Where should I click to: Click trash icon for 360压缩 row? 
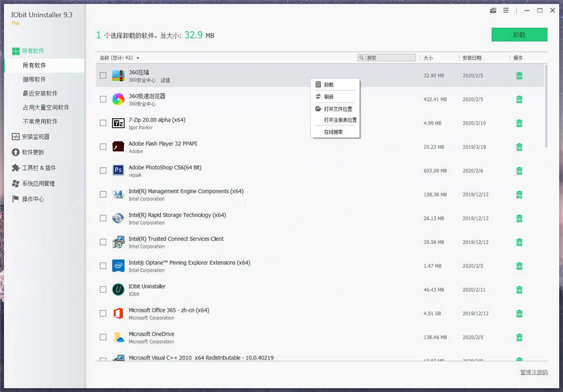[519, 76]
